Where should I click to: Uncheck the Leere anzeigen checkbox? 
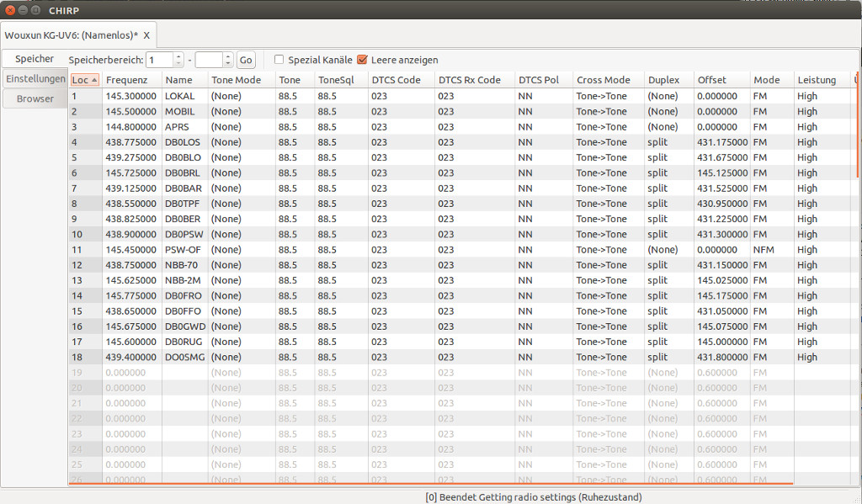[362, 60]
